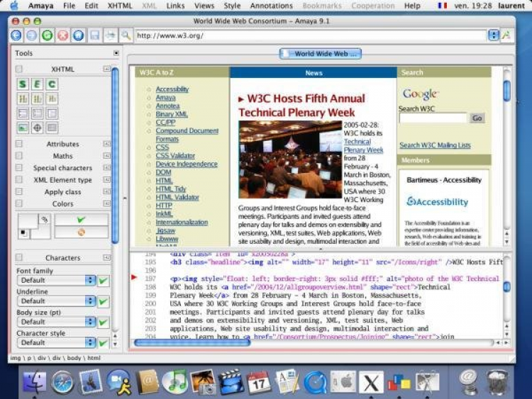
Task: Detach the Maths panel with its right icon
Action: (106, 156)
